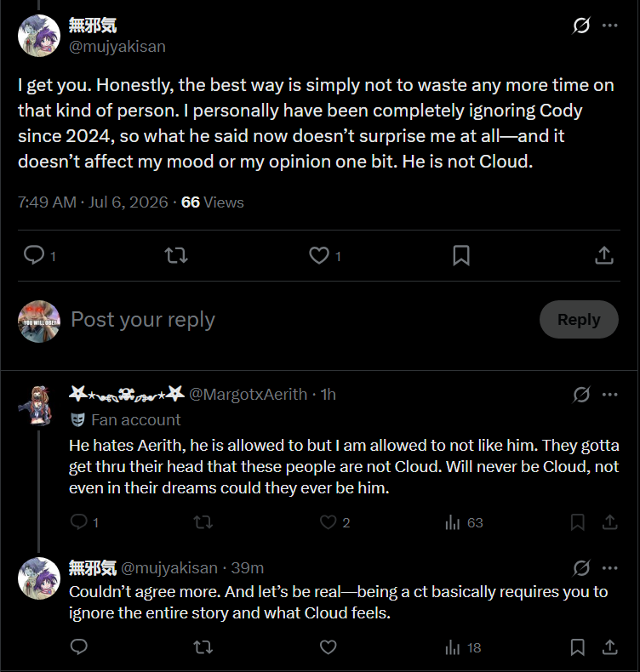Open more options on 39m mujyakisan reply

[610, 568]
